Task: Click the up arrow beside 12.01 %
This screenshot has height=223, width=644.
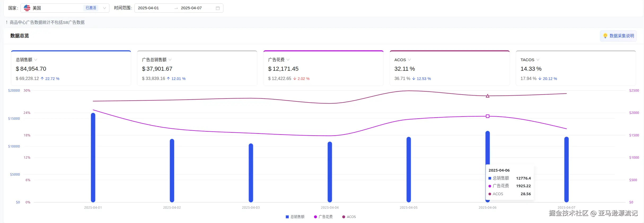Action: click(168, 79)
